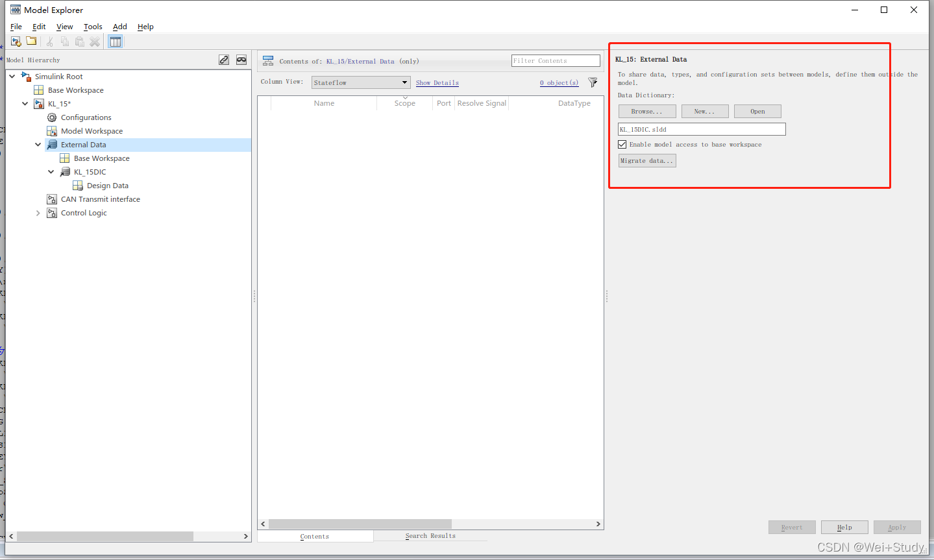Toggle Enable model access to base workspace
The width and height of the screenshot is (934, 560).
tap(622, 145)
